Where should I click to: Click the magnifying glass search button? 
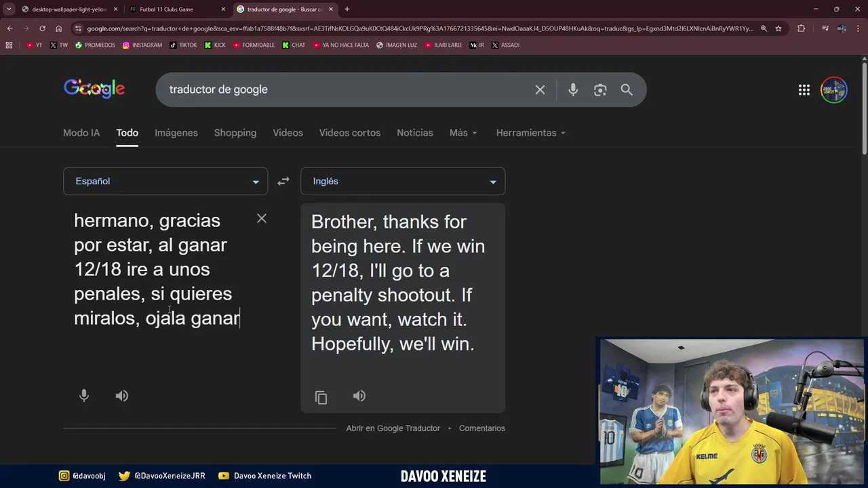point(627,89)
